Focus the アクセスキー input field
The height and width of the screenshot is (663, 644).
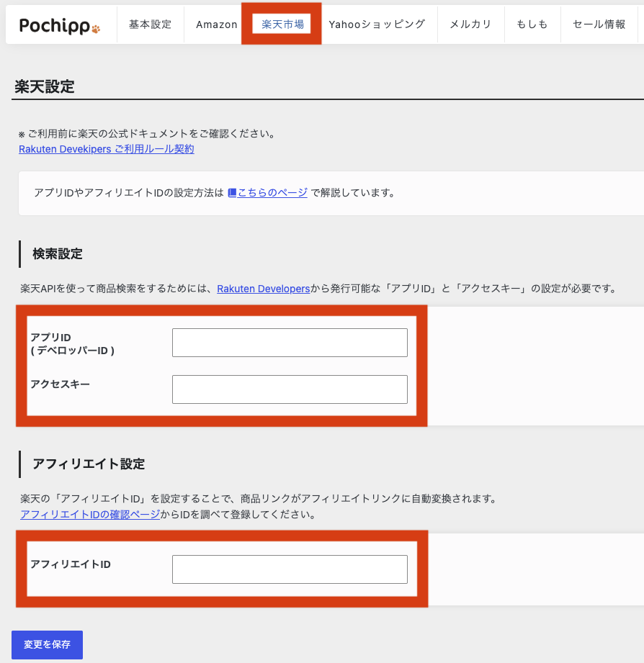click(x=290, y=389)
